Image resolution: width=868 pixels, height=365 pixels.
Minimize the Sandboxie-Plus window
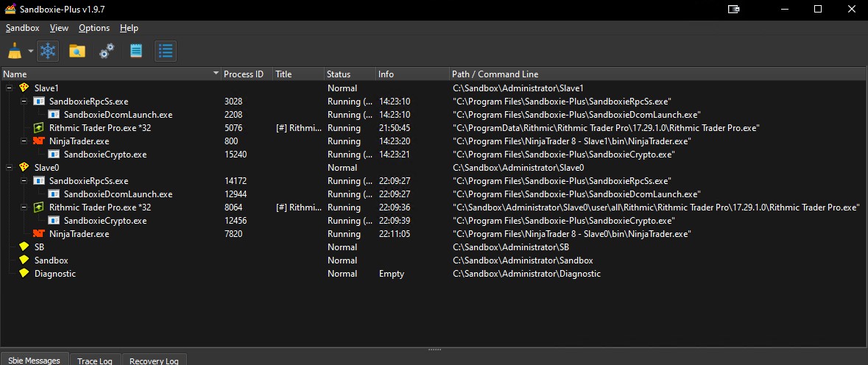[x=785, y=9]
